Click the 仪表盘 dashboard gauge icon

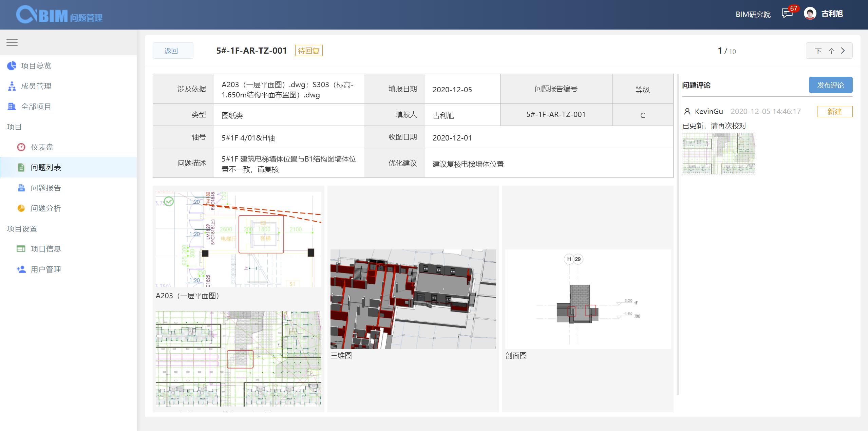click(21, 147)
